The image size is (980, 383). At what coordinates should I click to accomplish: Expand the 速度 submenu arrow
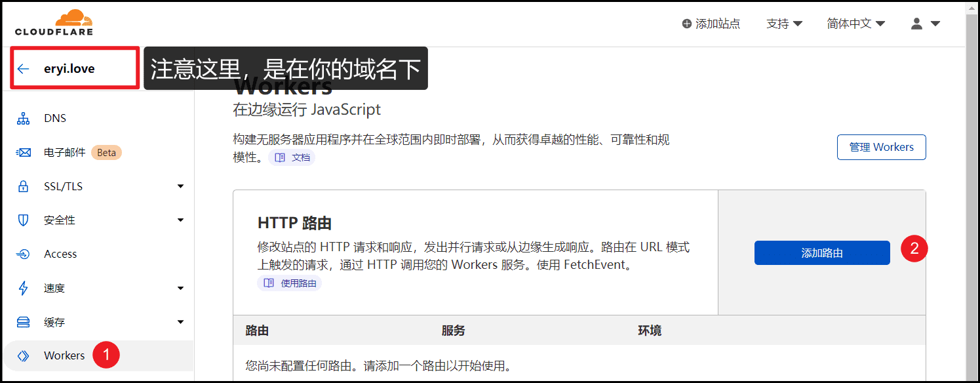[x=181, y=288]
